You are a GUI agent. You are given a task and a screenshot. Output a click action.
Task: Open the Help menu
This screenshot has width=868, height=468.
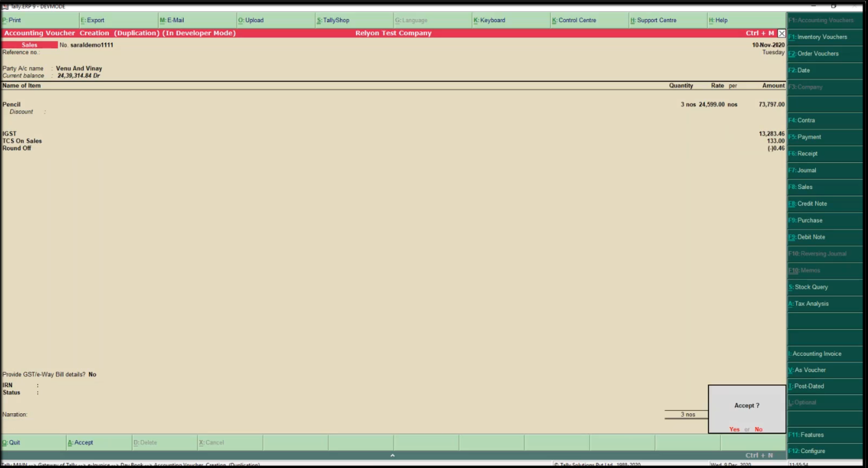[746, 20]
